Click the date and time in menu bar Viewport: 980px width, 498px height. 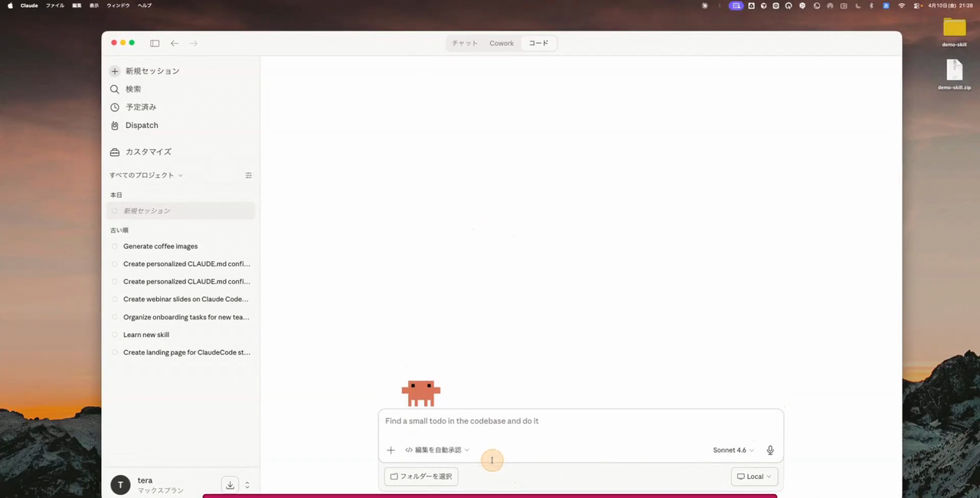(x=950, y=5)
